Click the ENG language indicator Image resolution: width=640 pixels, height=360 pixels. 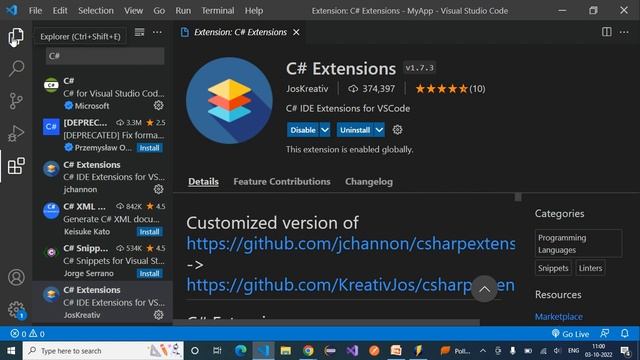(573, 351)
